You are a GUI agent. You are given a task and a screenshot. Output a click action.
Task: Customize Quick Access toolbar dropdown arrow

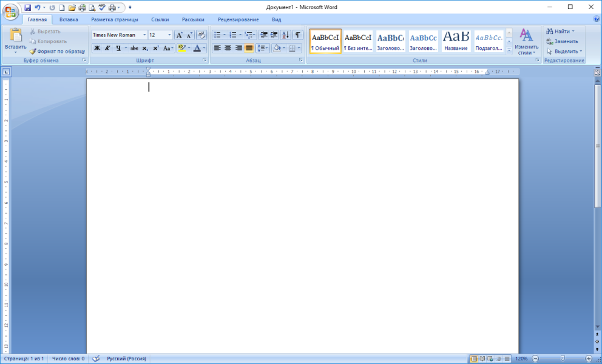tap(130, 8)
